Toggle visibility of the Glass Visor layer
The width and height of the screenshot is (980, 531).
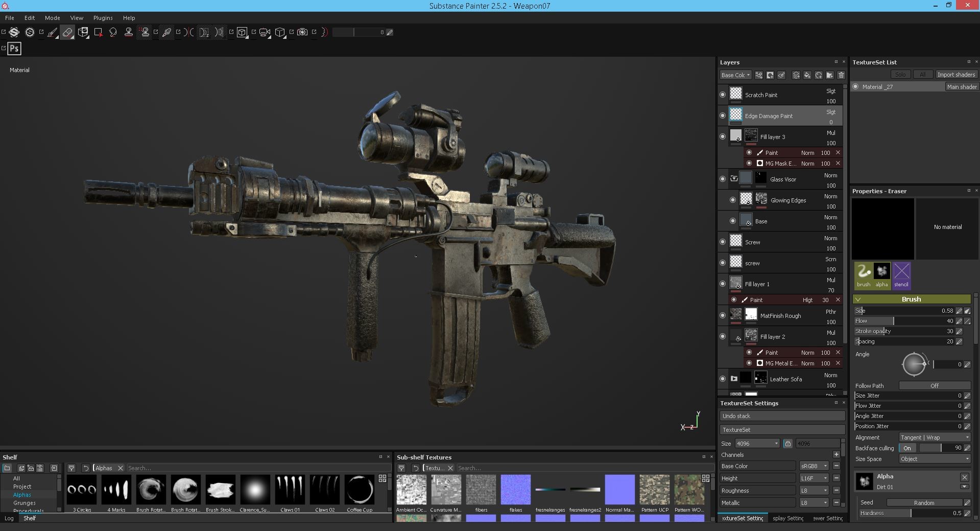click(722, 179)
